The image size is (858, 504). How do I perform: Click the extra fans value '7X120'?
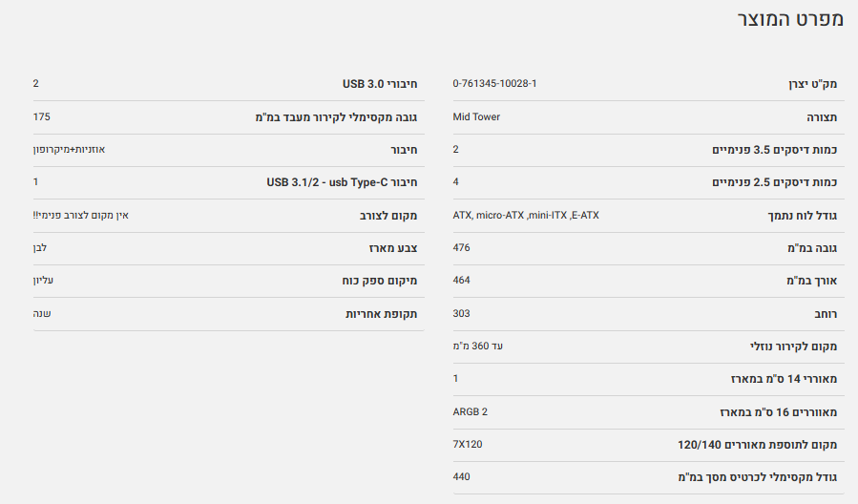coord(468,445)
